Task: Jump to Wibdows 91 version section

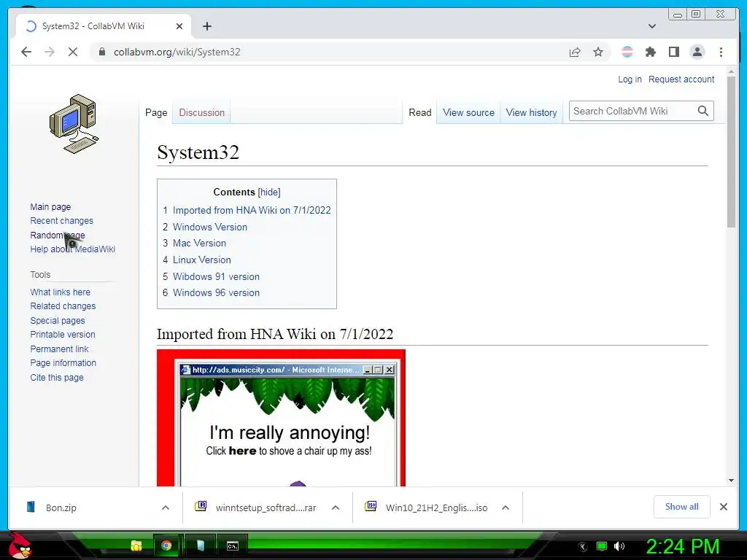Action: 216,276
